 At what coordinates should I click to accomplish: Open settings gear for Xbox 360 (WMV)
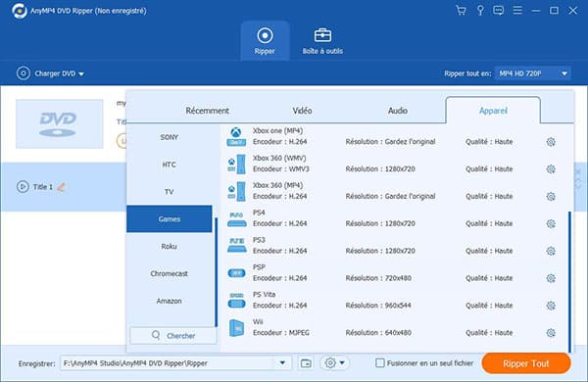[551, 169]
